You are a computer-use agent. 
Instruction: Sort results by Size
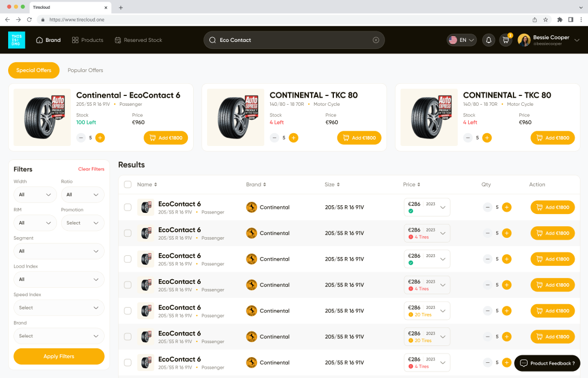332,184
